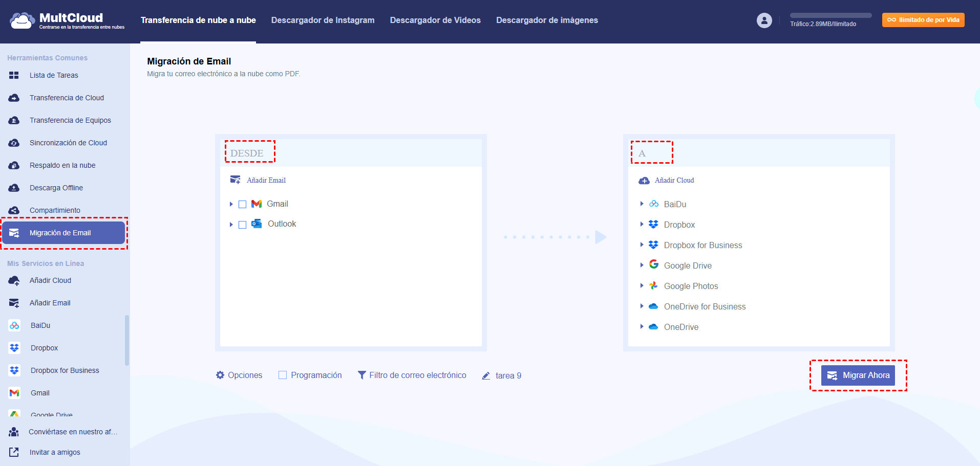Open Descargador de Instagram tab
Screen dimensions: 980x466
point(323,20)
